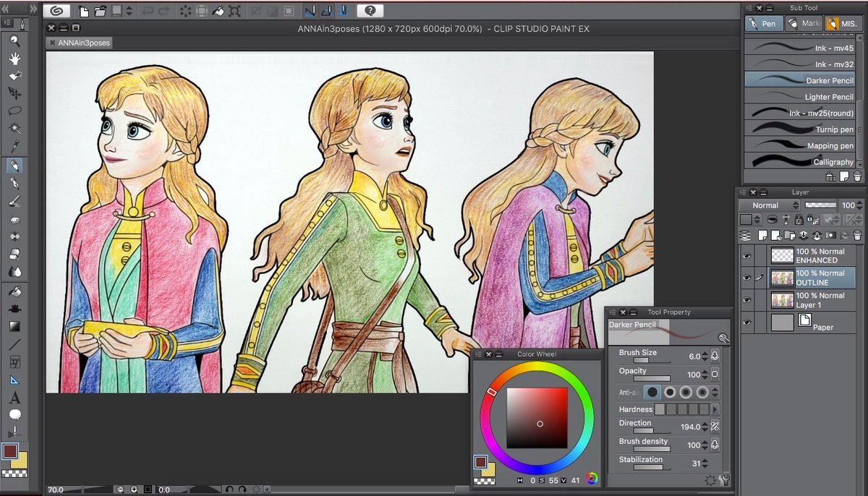Select the Darker Pencil brush
868x496 pixels.
[801, 80]
